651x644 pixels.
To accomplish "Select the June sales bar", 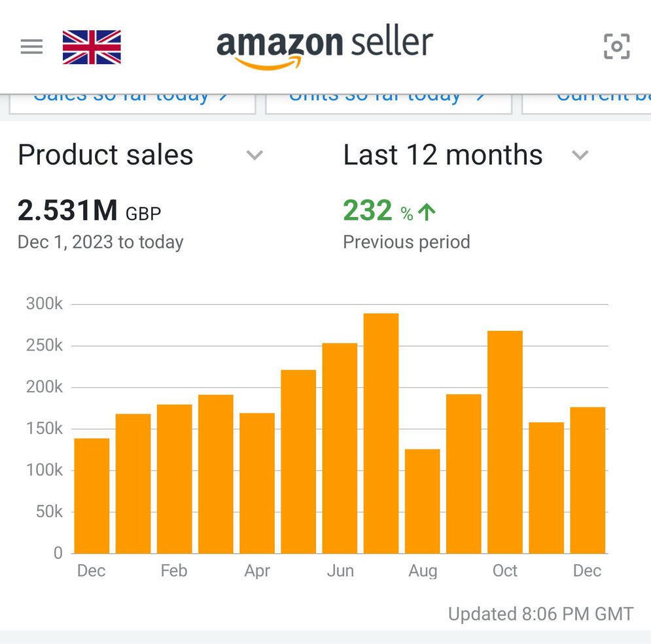I will pyautogui.click(x=340, y=448).
